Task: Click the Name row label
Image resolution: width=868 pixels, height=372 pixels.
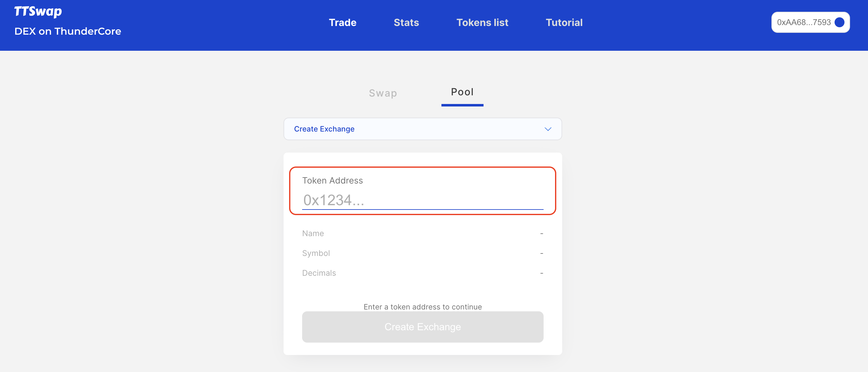Action: tap(313, 234)
